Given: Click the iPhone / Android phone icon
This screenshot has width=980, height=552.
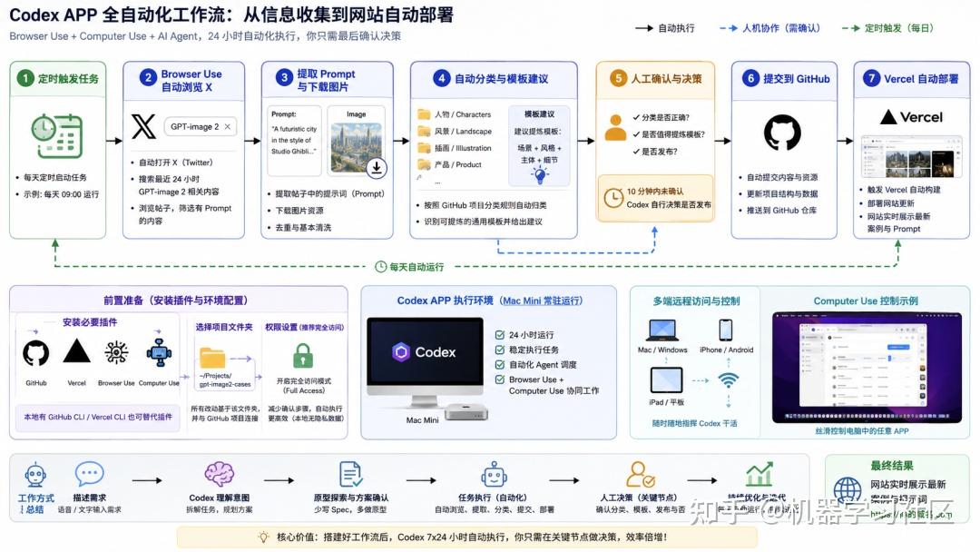Looking at the screenshot, I should click(x=726, y=330).
